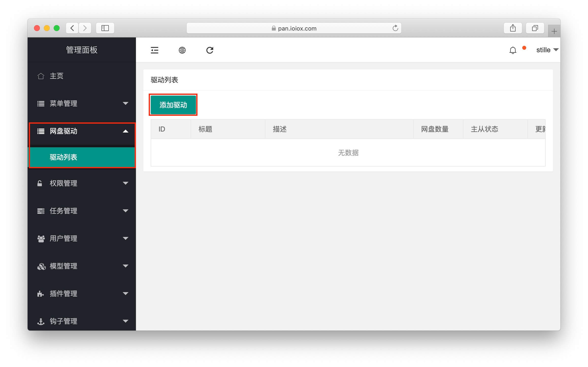Expand the 插件管理 menu arrow

pos(126,294)
